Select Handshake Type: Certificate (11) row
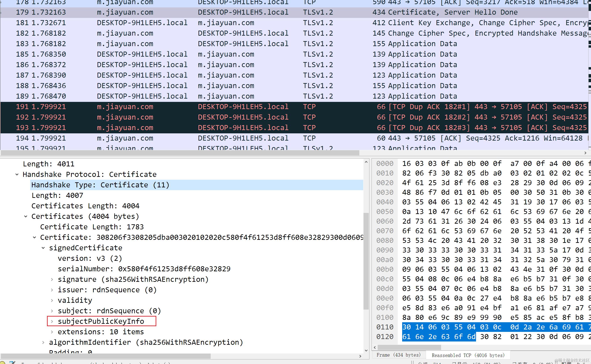Image resolution: width=591 pixels, height=364 pixels. click(196, 185)
